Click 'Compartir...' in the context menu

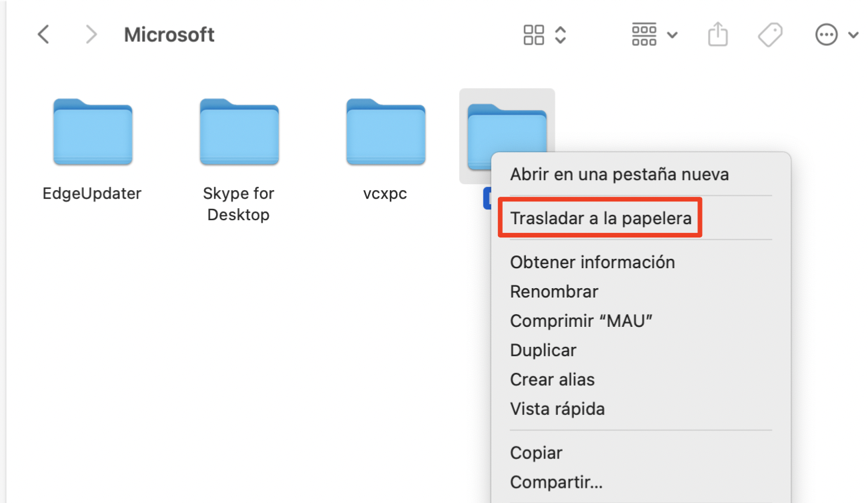click(555, 482)
